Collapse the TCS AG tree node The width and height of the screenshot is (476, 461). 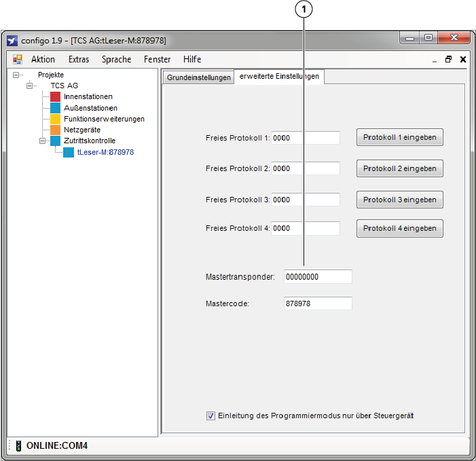[x=30, y=86]
